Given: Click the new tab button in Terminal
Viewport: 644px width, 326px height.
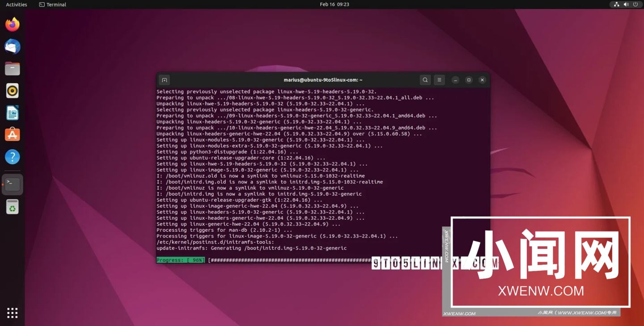Looking at the screenshot, I should coord(165,80).
